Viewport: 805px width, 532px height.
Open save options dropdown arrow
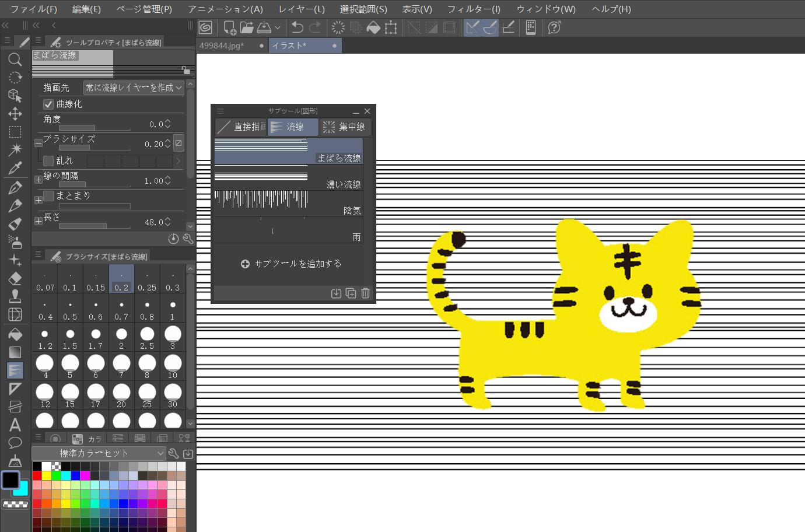pyautogui.click(x=278, y=27)
